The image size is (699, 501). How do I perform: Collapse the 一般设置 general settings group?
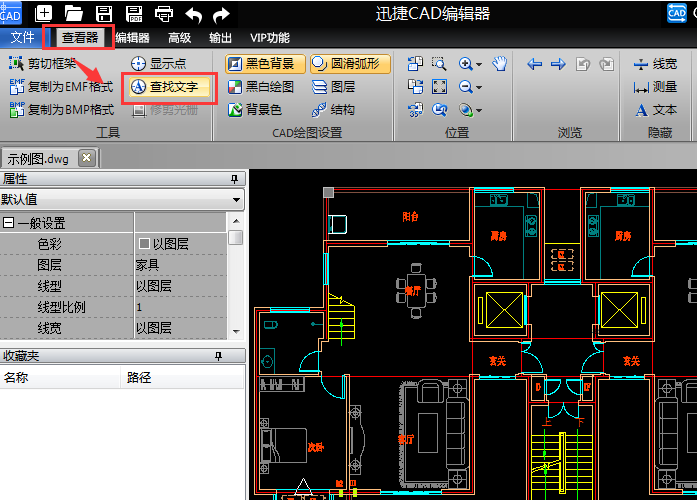pos(9,223)
